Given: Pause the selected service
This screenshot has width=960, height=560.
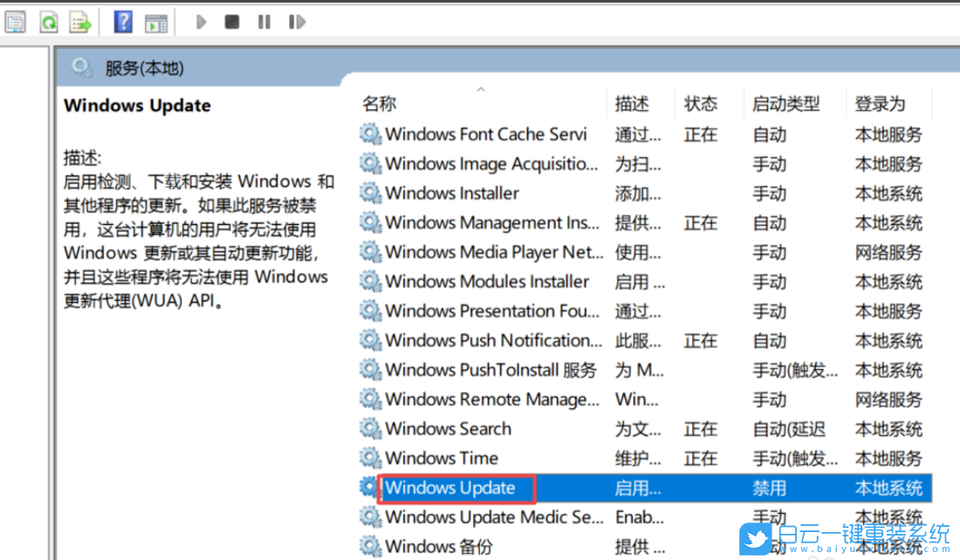Looking at the screenshot, I should [x=264, y=21].
